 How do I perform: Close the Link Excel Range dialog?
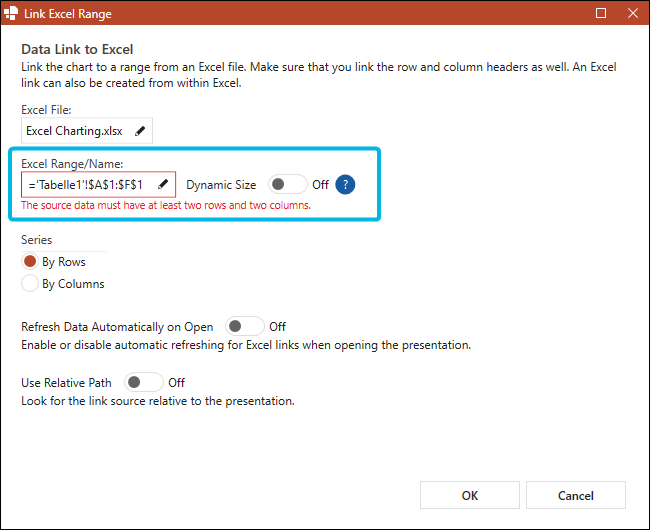pyautogui.click(x=633, y=13)
